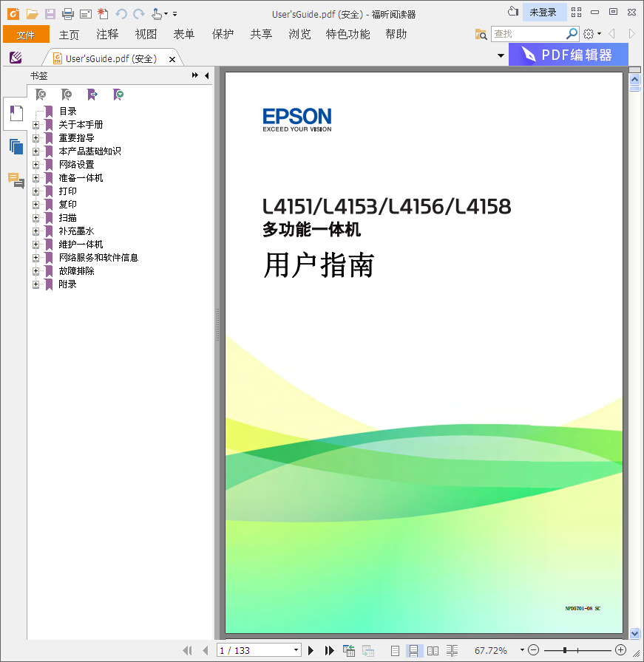Select single page view icon
644x662 pixels.
pos(395,651)
